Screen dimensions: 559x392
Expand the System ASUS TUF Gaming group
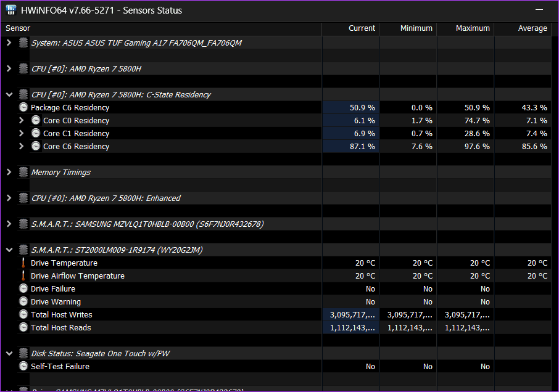point(9,43)
